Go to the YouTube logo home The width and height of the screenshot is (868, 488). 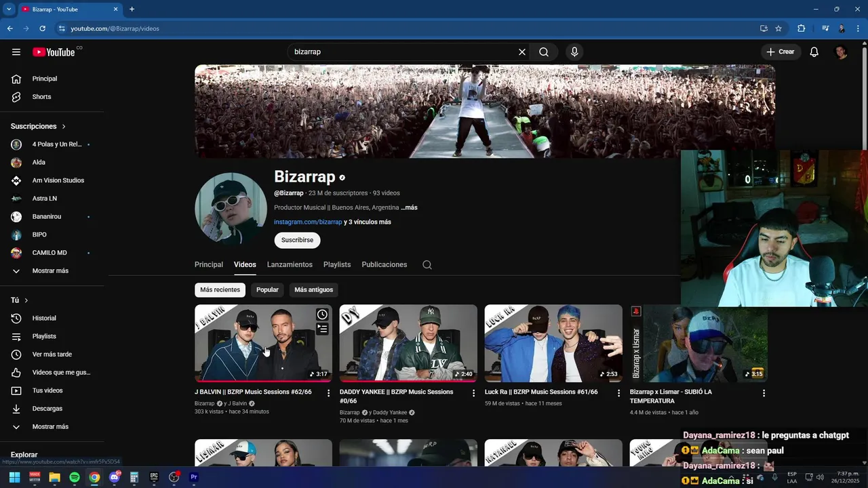point(54,52)
